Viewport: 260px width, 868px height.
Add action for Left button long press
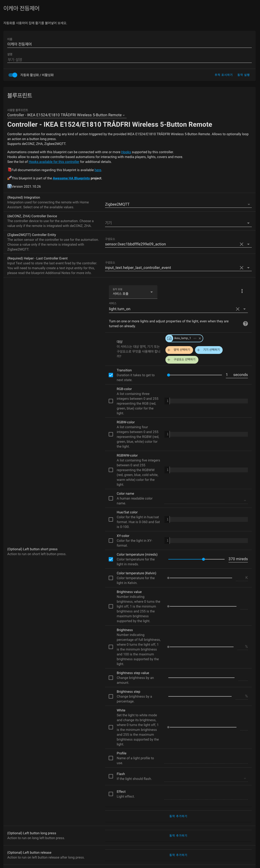click(x=178, y=835)
